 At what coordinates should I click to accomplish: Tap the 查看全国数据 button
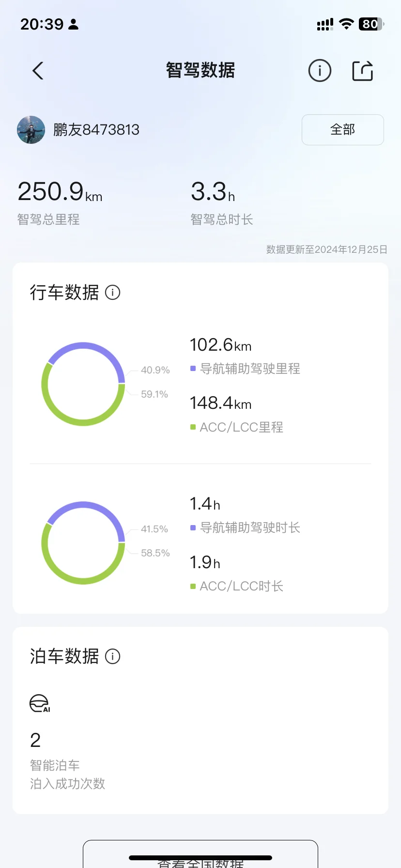(x=200, y=854)
